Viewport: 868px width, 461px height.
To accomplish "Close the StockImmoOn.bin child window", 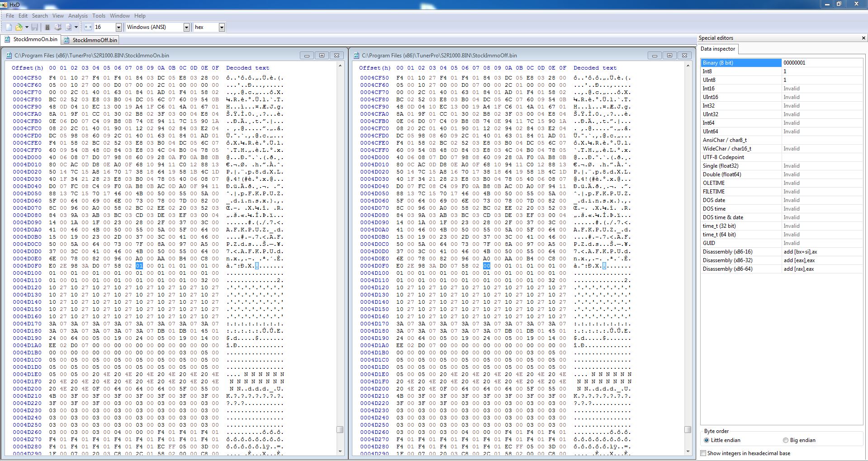I will coord(337,55).
